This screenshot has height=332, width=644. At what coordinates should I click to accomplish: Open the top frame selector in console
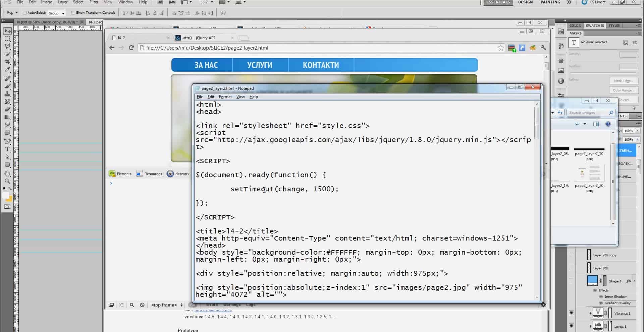(167, 305)
